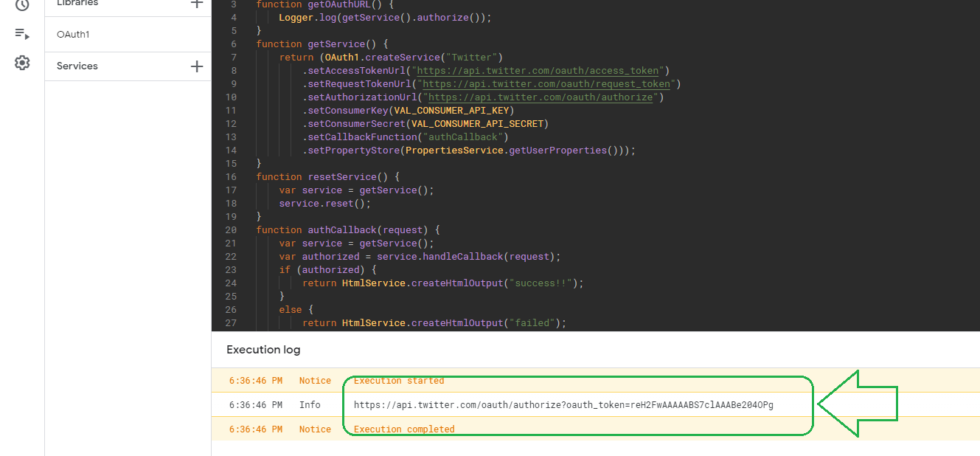Click the setCallbackFunction("authCallback") line
The height and width of the screenshot is (456, 980).
[406, 137]
